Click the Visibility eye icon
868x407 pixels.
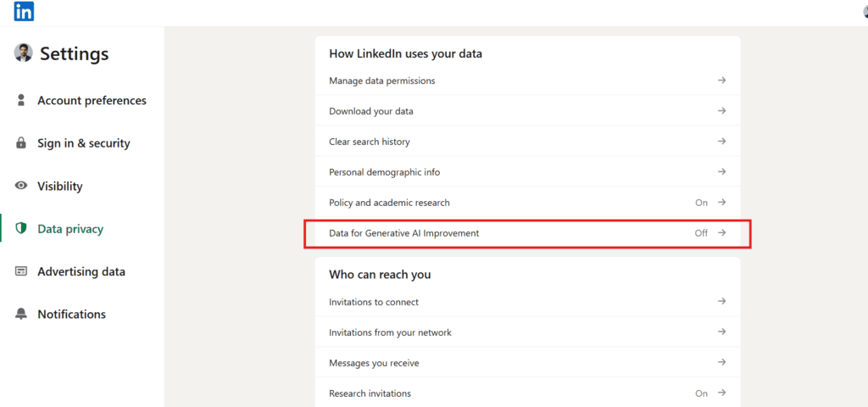point(21,186)
